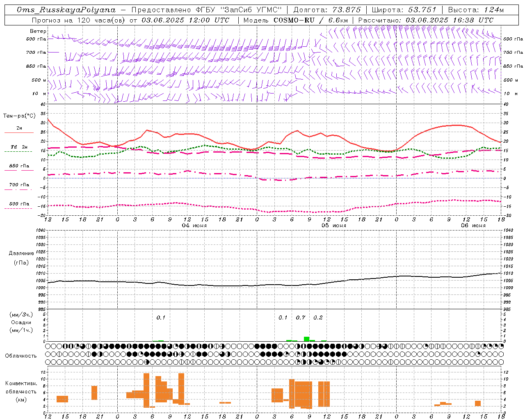Click the calculation time 03.06.2025 16:38 UTC
This screenshot has width=525, height=420.
pyautogui.click(x=450, y=20)
